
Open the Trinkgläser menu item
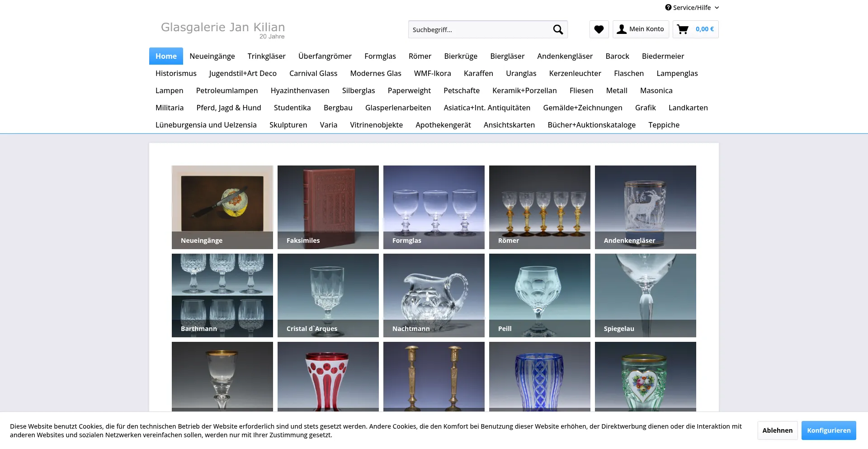(266, 56)
